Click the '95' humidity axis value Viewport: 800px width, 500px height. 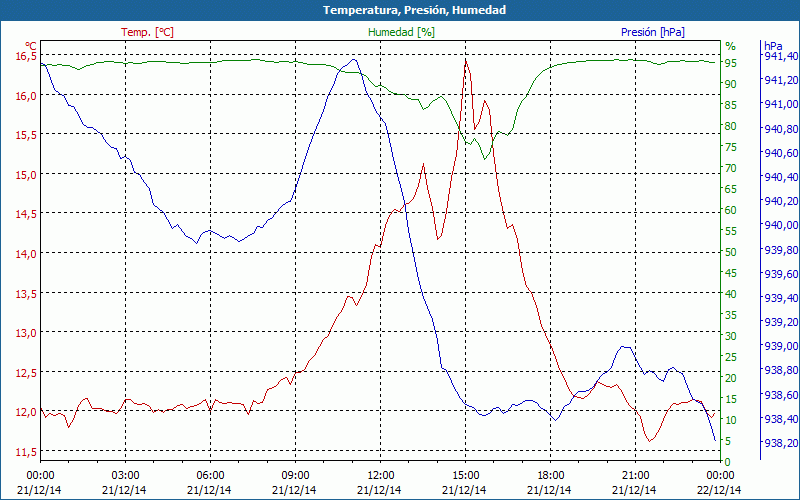click(731, 63)
